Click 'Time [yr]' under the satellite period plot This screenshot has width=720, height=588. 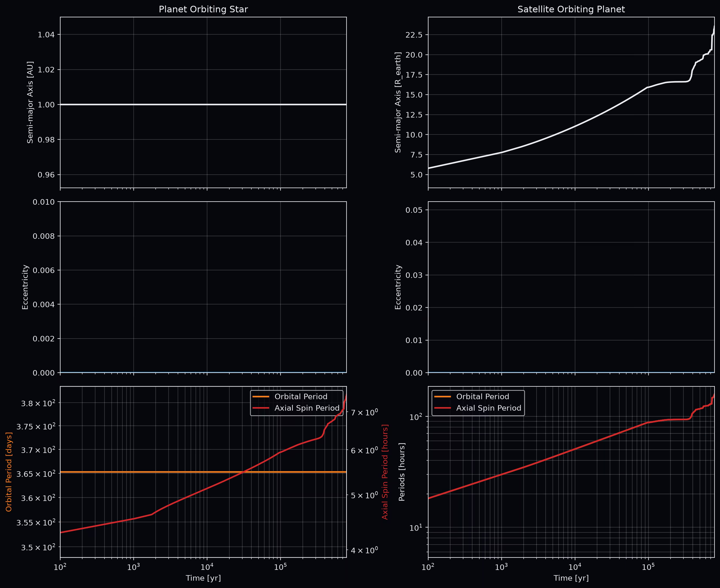[571, 578]
